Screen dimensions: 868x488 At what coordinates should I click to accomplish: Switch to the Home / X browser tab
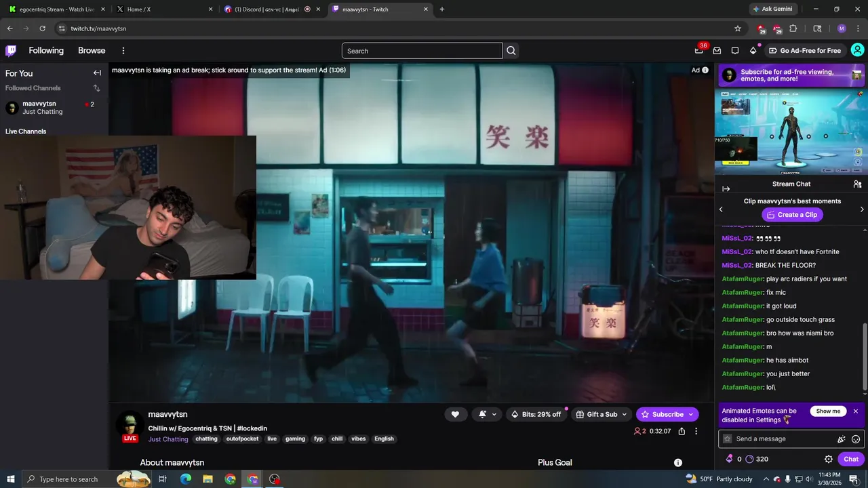pyautogui.click(x=163, y=9)
